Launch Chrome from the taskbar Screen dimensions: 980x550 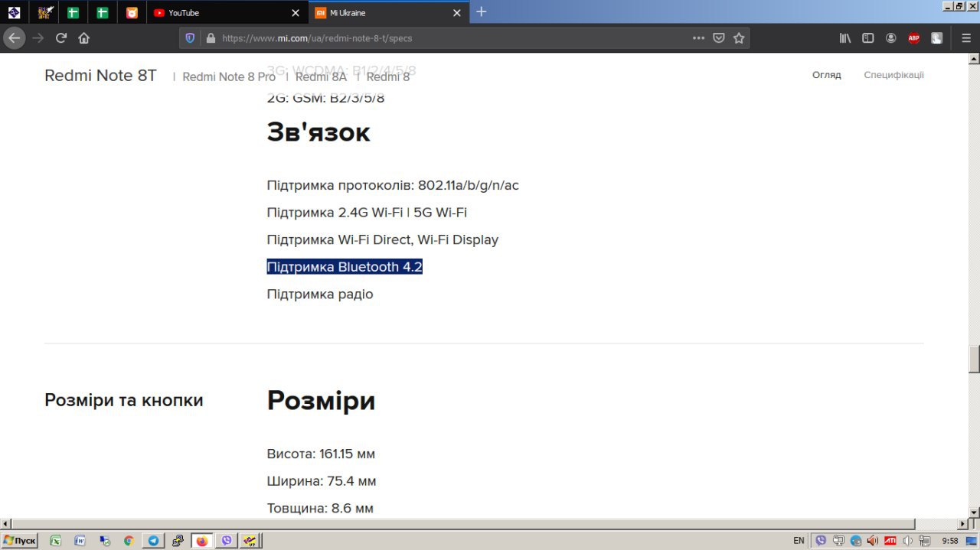coord(129,541)
